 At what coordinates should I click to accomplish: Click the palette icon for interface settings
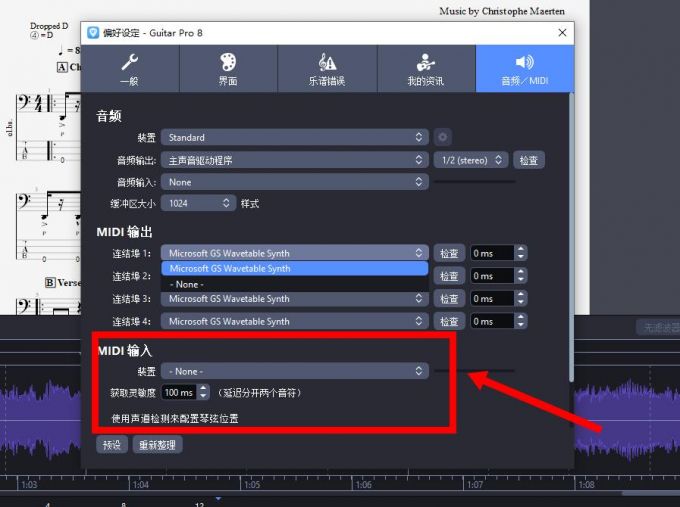[x=228, y=62]
